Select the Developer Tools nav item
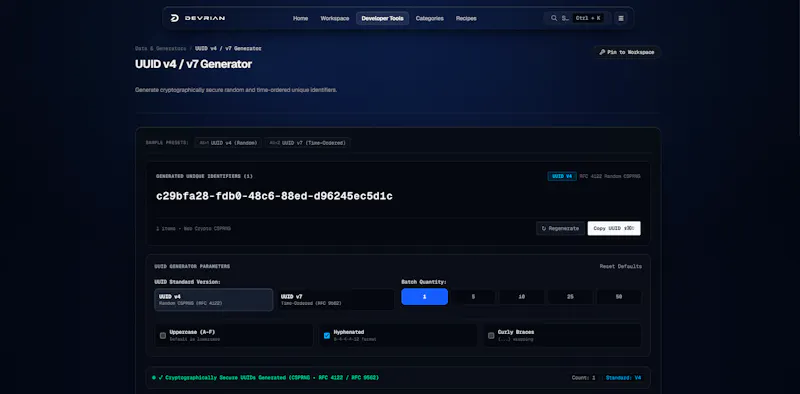The height and width of the screenshot is (394, 800). click(383, 18)
